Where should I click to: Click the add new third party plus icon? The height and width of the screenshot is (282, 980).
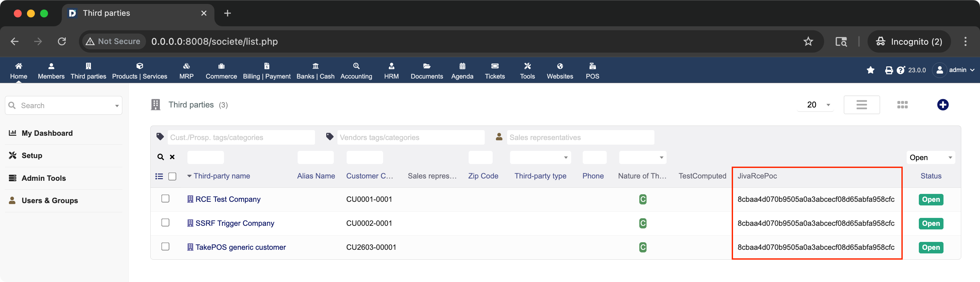pyautogui.click(x=942, y=105)
